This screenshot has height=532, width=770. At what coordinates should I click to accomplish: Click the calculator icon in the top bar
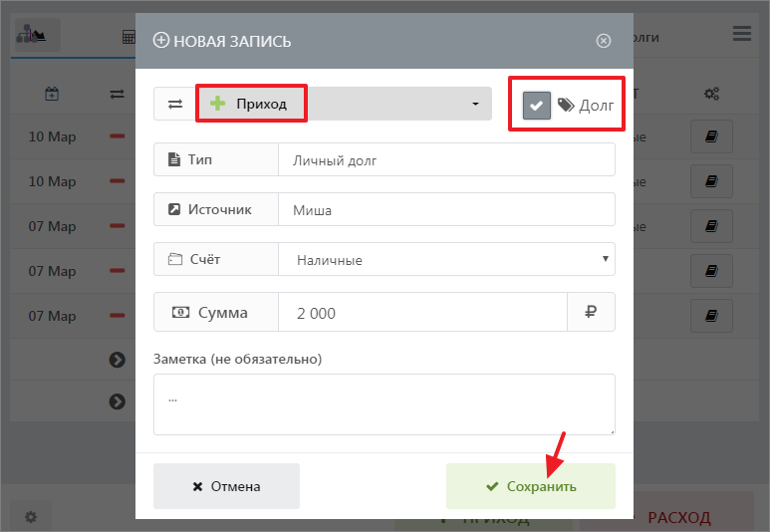point(128,38)
